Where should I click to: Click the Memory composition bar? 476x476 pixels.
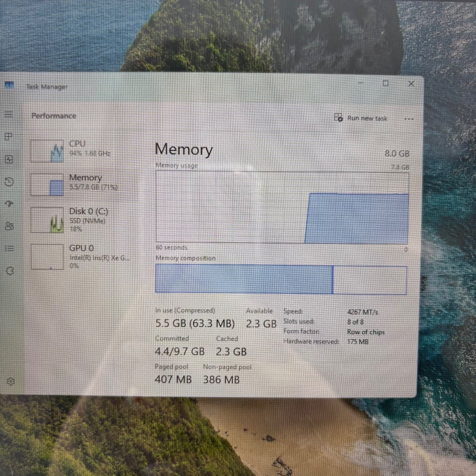[281, 280]
